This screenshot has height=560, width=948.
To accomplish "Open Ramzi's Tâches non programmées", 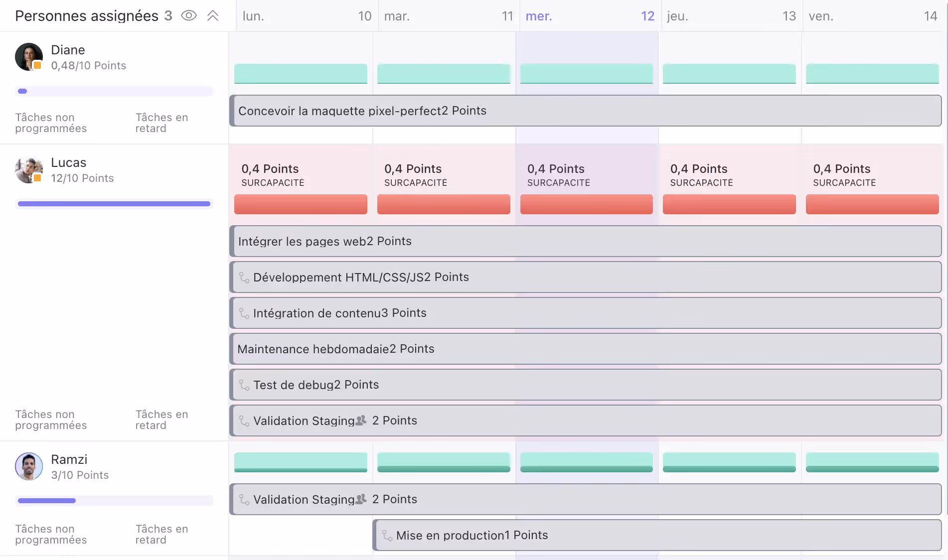I will pos(50,534).
